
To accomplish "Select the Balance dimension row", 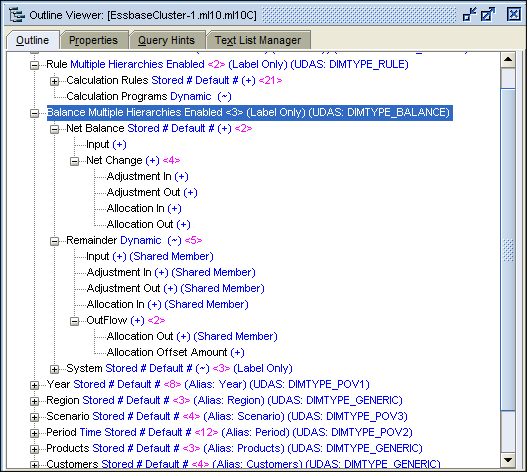I will coord(250,112).
